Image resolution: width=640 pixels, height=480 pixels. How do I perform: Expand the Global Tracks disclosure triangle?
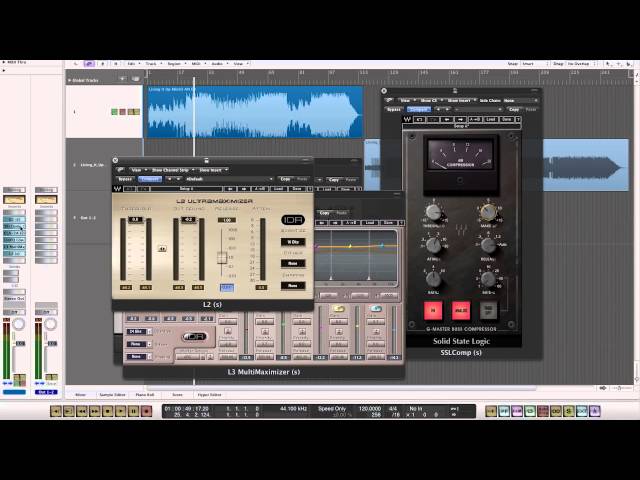pos(69,80)
